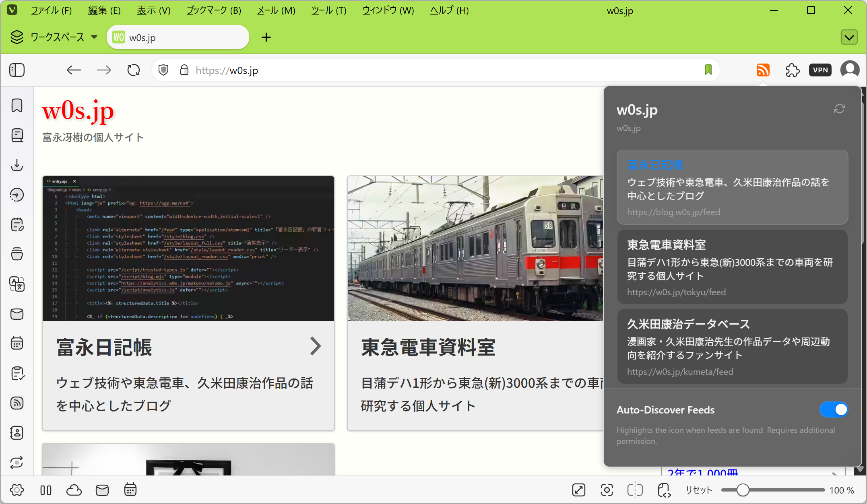Click the RSS feed icon in address bar

point(763,70)
